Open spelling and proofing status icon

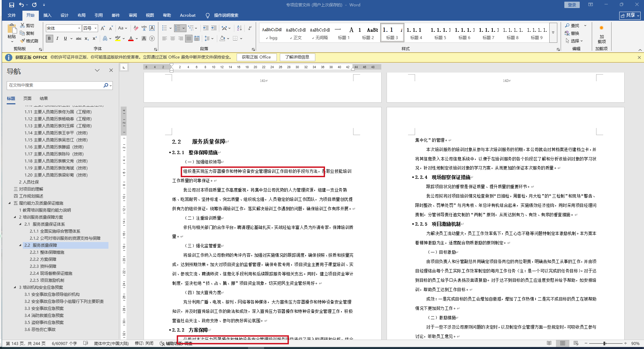[86, 343]
